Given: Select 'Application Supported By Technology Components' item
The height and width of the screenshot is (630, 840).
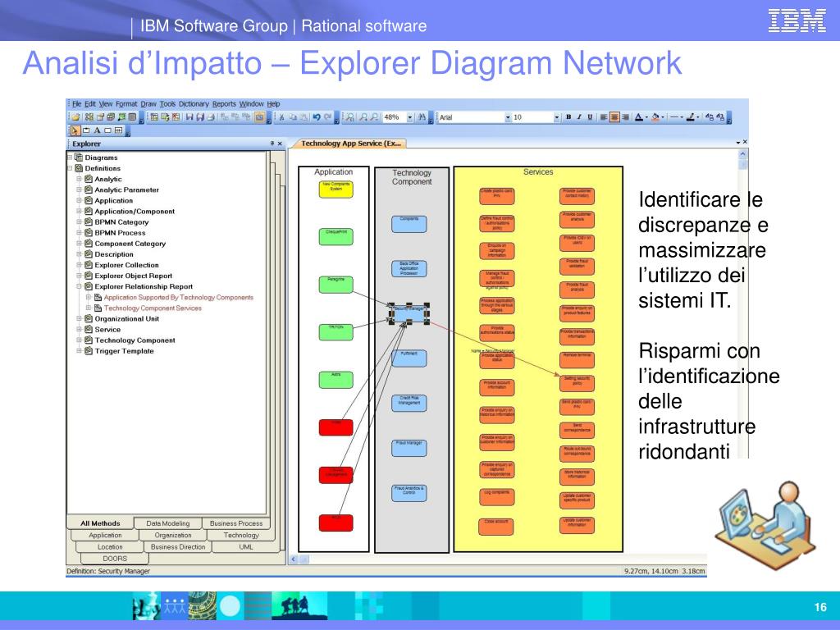Looking at the screenshot, I should [178, 297].
